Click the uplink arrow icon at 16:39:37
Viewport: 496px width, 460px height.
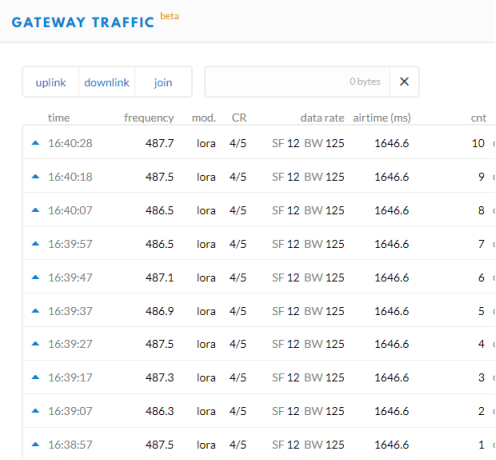pyautogui.click(x=35, y=311)
